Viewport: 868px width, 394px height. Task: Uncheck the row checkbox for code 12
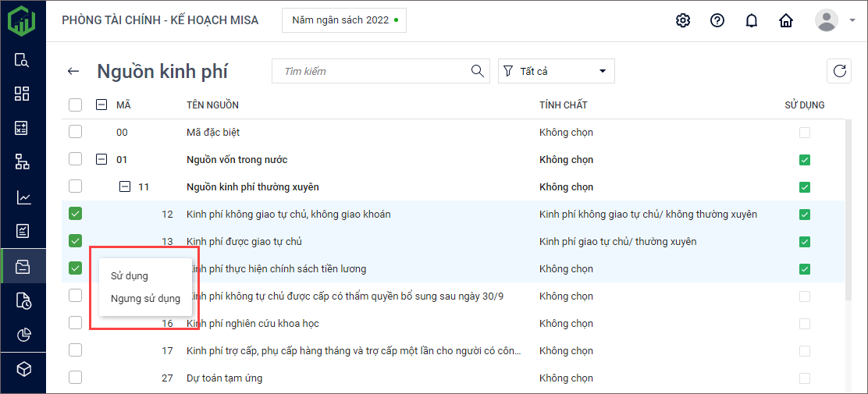click(x=75, y=214)
